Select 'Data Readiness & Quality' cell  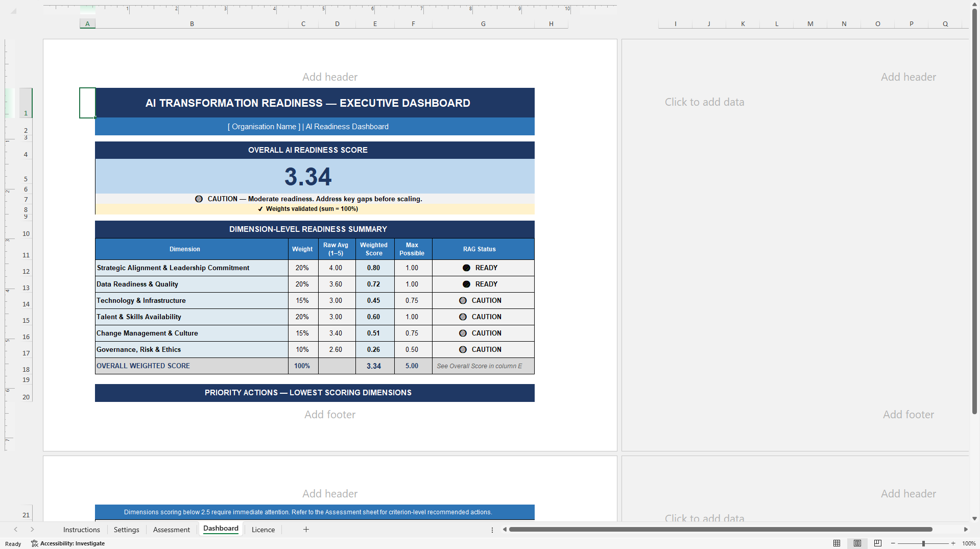(192, 284)
